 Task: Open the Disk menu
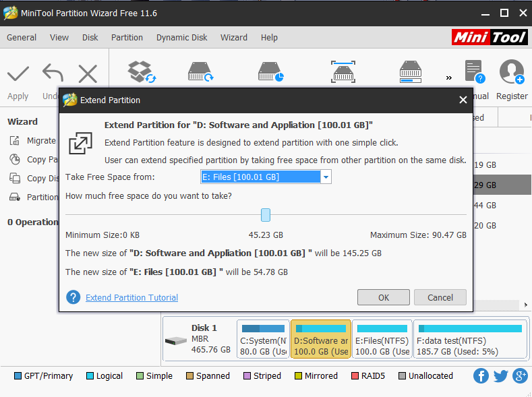(90, 37)
